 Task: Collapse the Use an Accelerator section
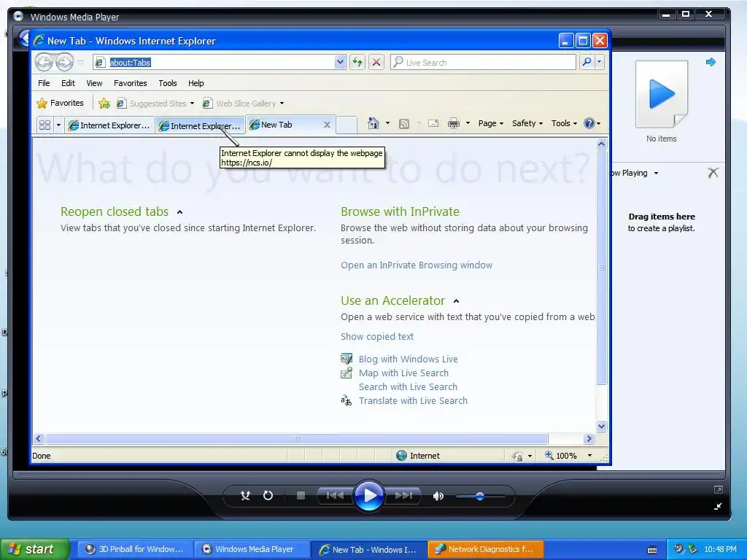pyautogui.click(x=456, y=301)
